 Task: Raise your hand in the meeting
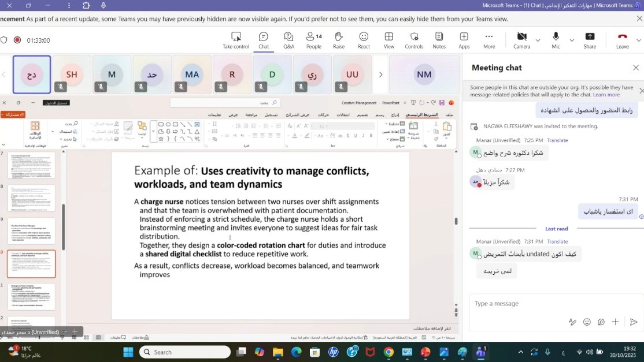click(x=339, y=40)
